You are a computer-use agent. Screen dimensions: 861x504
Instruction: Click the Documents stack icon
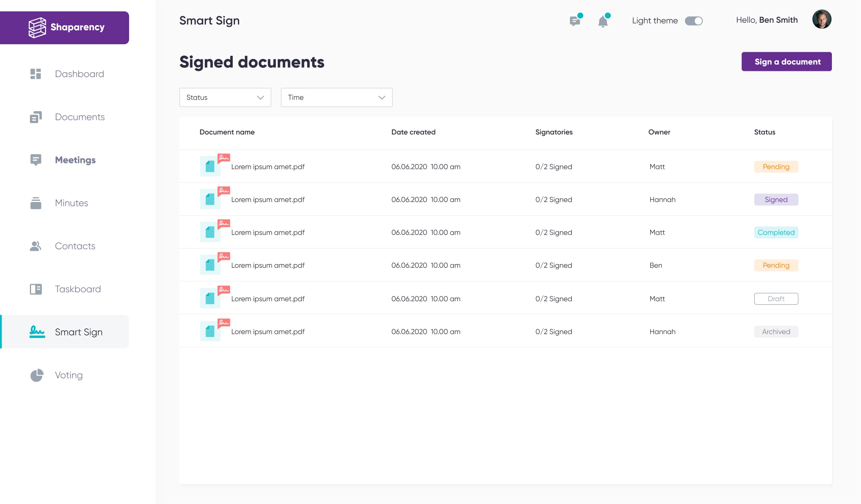point(36,117)
